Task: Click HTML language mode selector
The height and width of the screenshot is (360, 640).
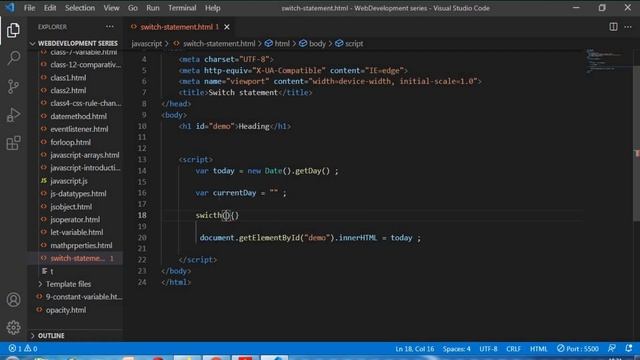Action: point(538,349)
